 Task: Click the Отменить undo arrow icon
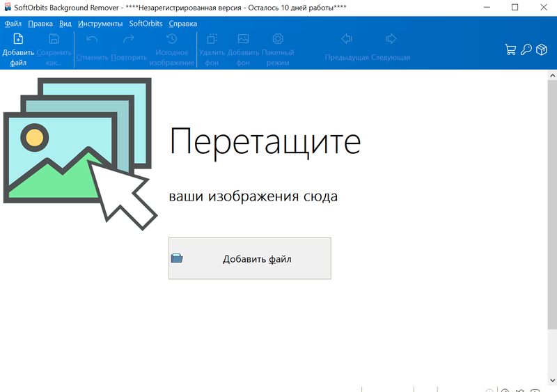coord(92,39)
